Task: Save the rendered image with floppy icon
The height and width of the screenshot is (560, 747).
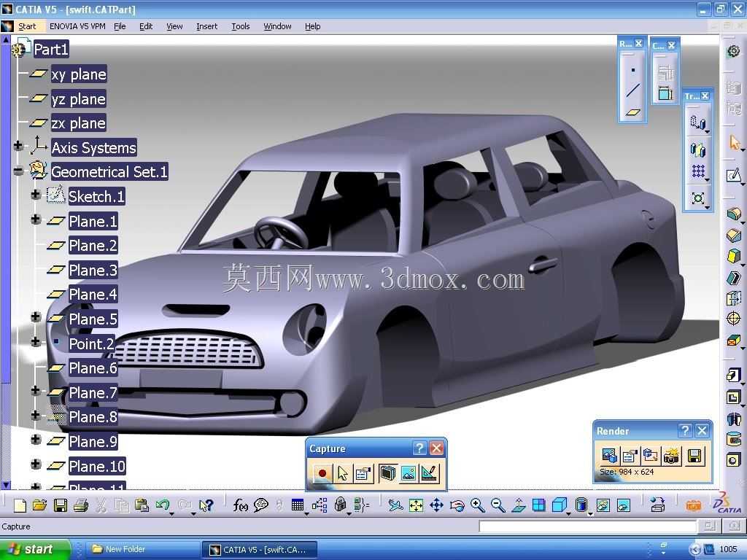Action: (x=694, y=456)
